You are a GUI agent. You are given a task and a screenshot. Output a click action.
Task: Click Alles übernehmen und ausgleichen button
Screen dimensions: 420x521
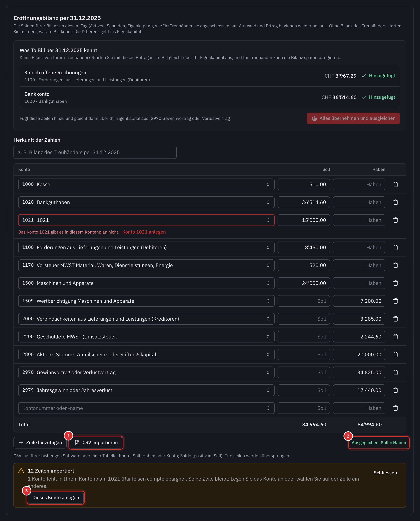353,118
